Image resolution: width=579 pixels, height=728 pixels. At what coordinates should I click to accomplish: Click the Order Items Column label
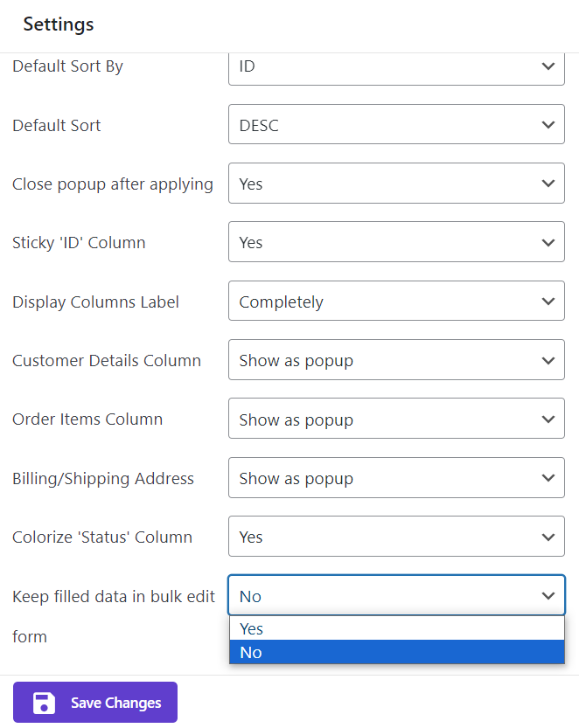click(x=87, y=419)
